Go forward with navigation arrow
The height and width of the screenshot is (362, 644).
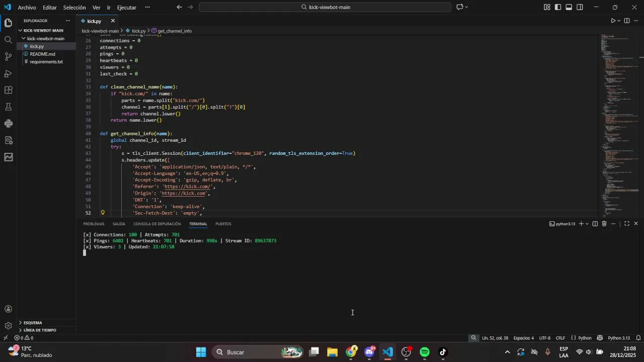(190, 7)
